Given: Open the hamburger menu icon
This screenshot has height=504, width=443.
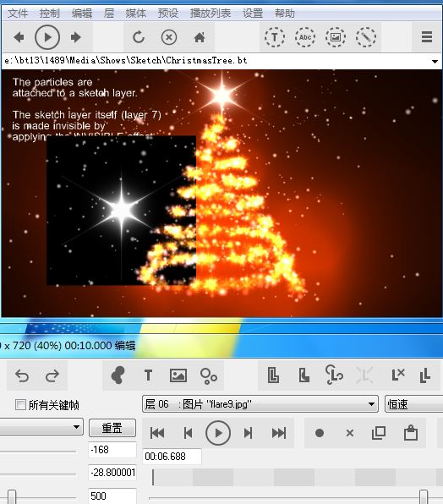Looking at the screenshot, I should [x=427, y=37].
